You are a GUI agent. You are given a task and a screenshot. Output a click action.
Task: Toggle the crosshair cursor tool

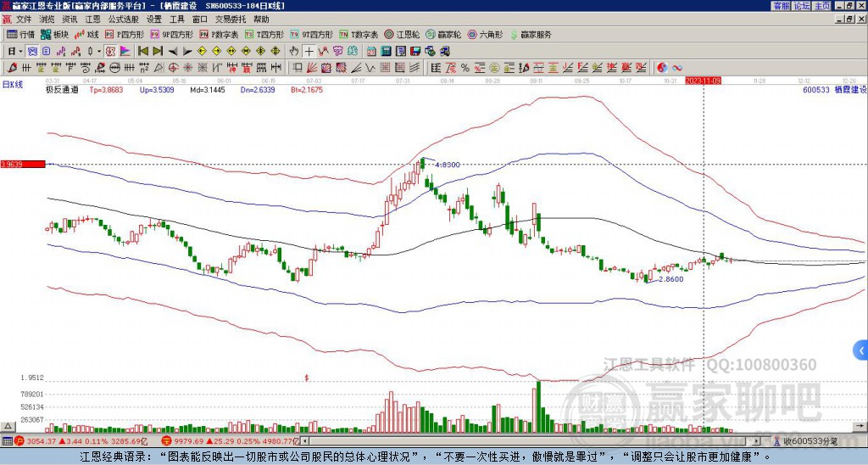pyautogui.click(x=309, y=51)
